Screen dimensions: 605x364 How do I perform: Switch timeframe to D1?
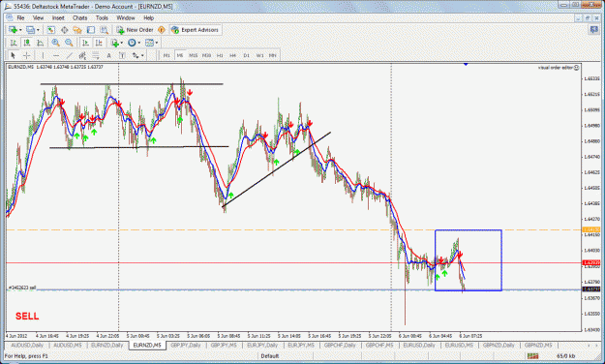click(246, 55)
